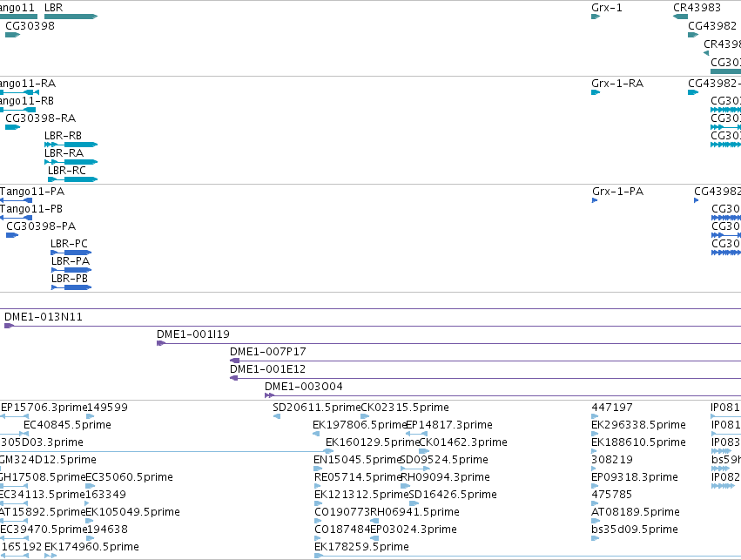Select the 447197 EST label
This screenshot has height=560, width=741.
point(612,408)
